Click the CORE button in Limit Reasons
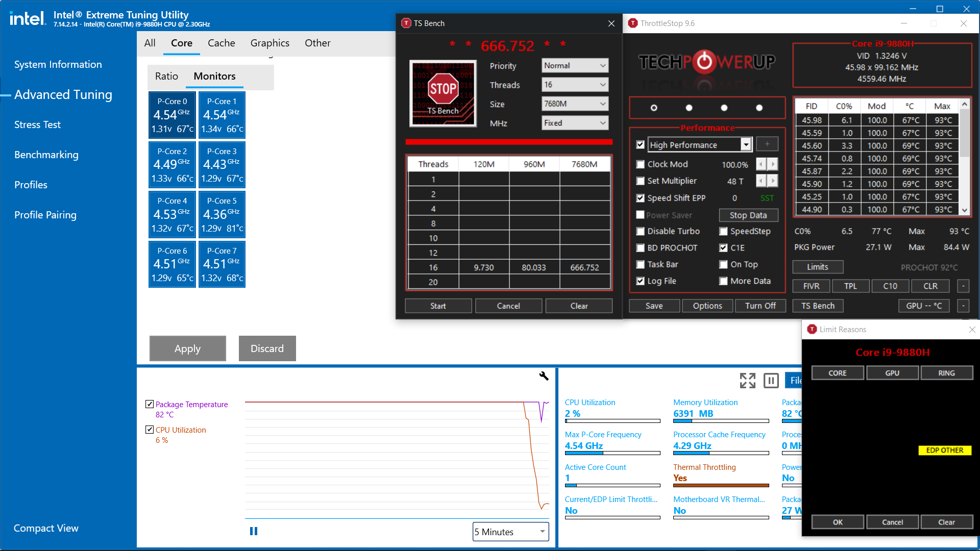The width and height of the screenshot is (980, 551). (x=837, y=373)
